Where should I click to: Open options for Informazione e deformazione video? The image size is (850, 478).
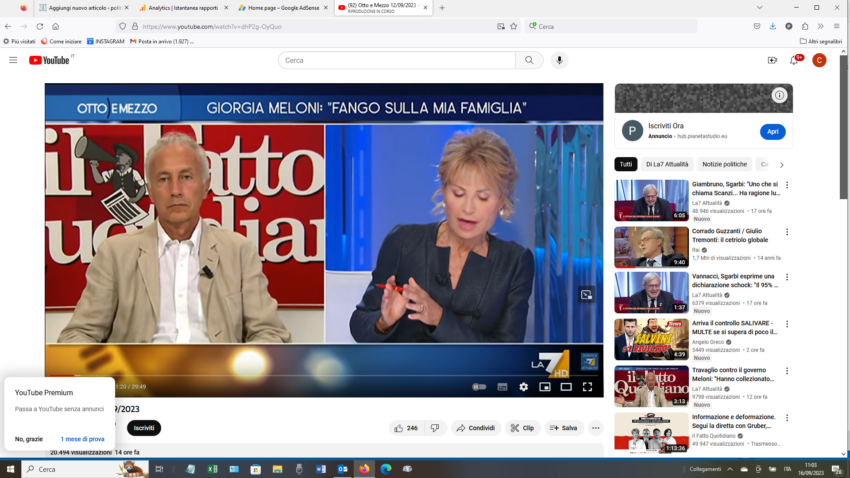click(787, 418)
